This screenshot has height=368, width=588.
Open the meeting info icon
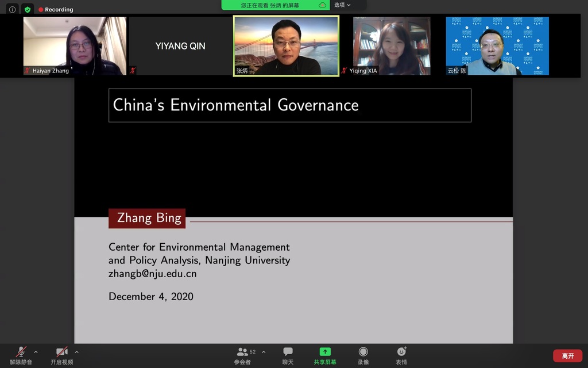(x=13, y=9)
